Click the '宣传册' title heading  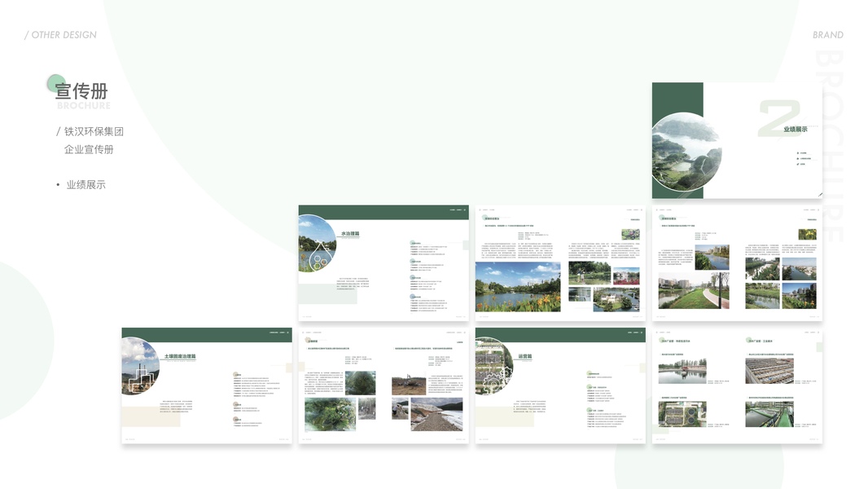[x=81, y=90]
